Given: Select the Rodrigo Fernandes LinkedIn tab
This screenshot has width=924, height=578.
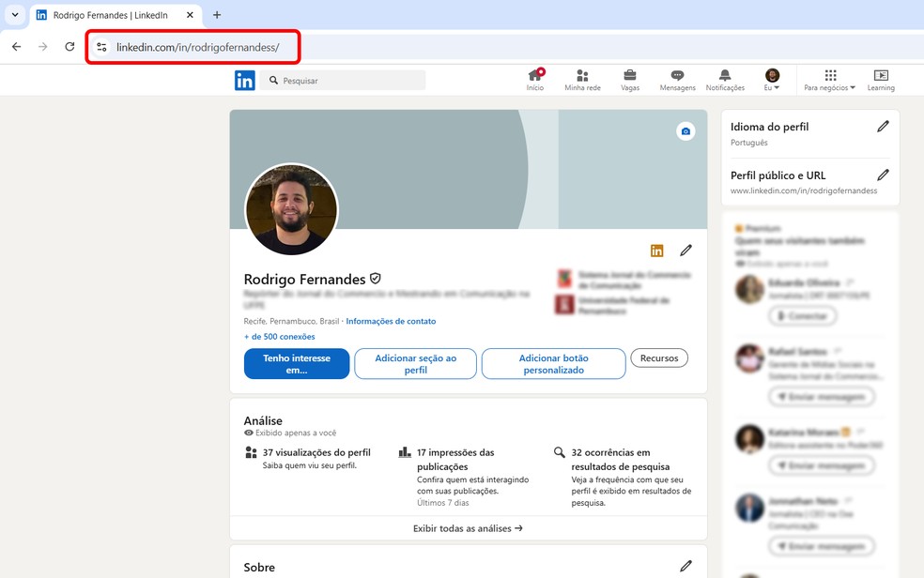Looking at the screenshot, I should [113, 15].
